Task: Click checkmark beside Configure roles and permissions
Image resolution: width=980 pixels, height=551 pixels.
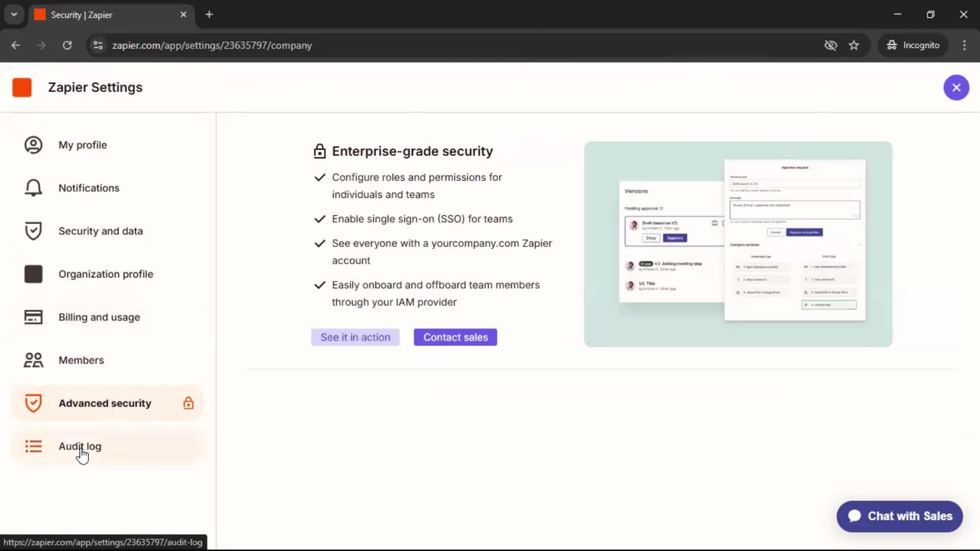Action: [320, 178]
